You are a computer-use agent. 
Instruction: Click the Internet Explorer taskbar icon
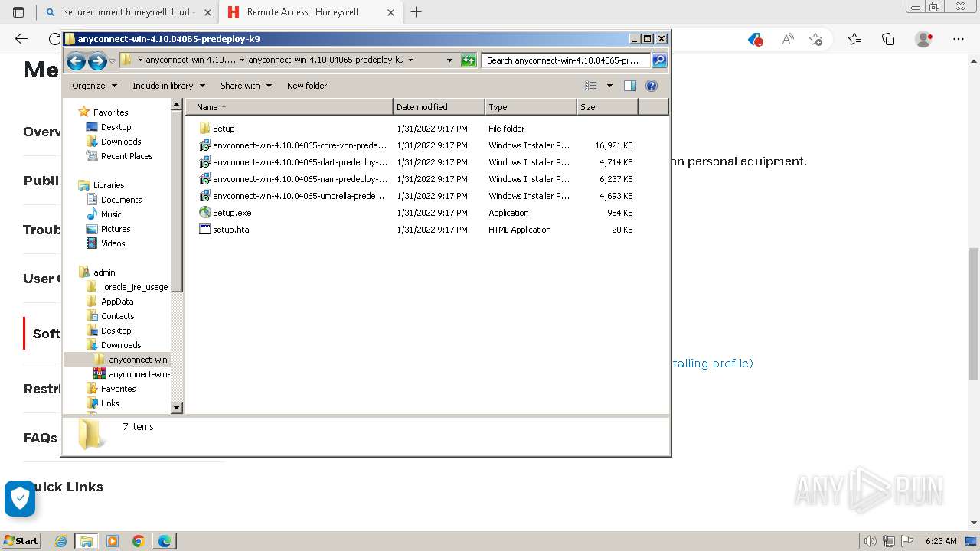pos(60,541)
